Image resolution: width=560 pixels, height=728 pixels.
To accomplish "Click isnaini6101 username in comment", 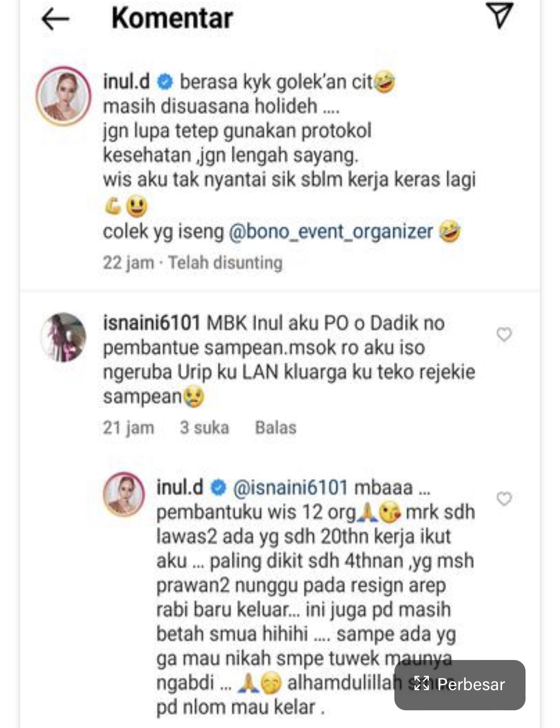I will tap(151, 323).
